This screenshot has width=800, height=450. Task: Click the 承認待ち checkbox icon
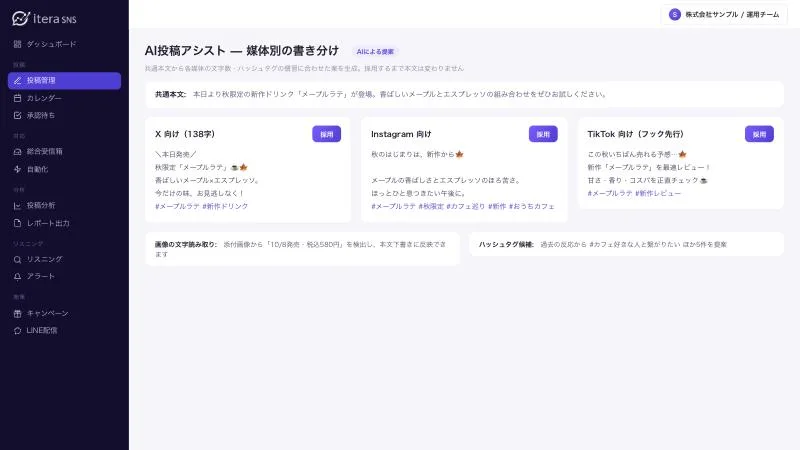coord(17,116)
